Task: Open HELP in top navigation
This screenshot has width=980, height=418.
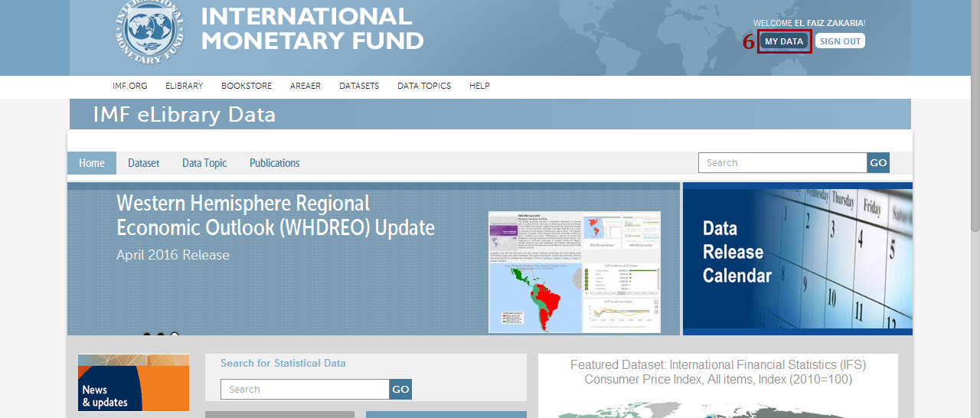Action: [x=479, y=86]
